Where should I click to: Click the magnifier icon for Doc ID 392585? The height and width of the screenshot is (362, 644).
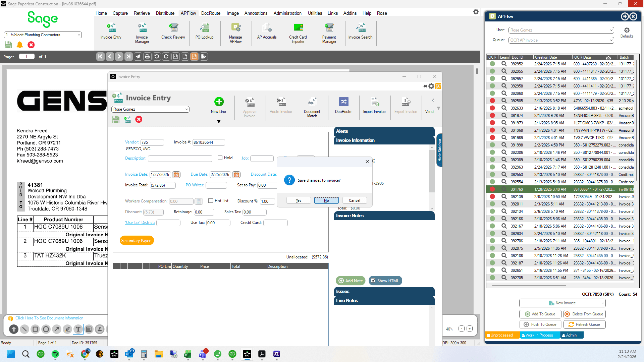[504, 101]
